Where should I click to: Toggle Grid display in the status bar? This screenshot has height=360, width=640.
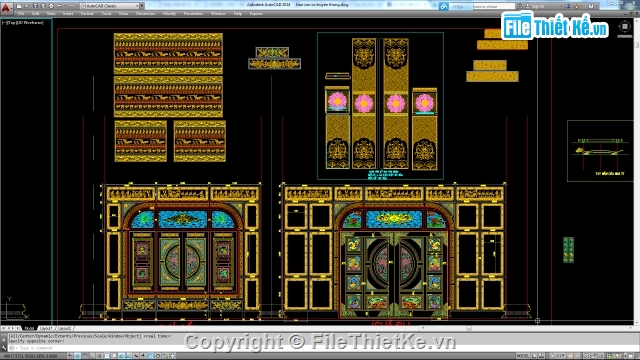point(85,356)
